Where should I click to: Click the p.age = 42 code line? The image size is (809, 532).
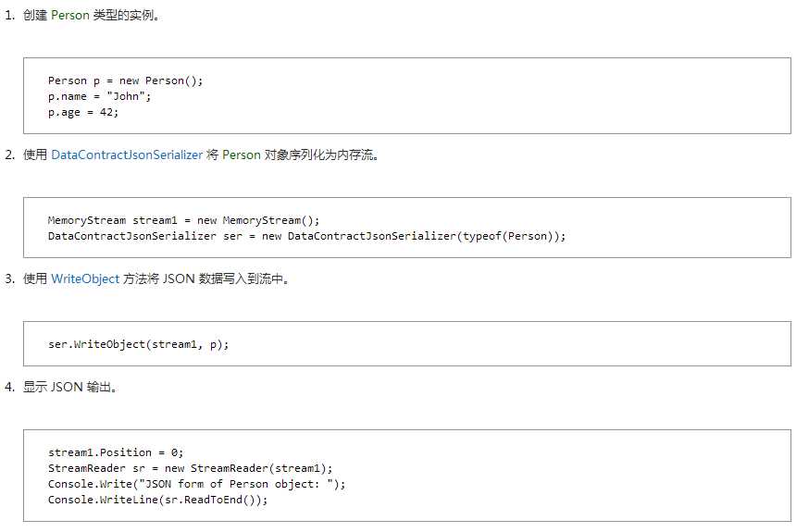click(83, 112)
